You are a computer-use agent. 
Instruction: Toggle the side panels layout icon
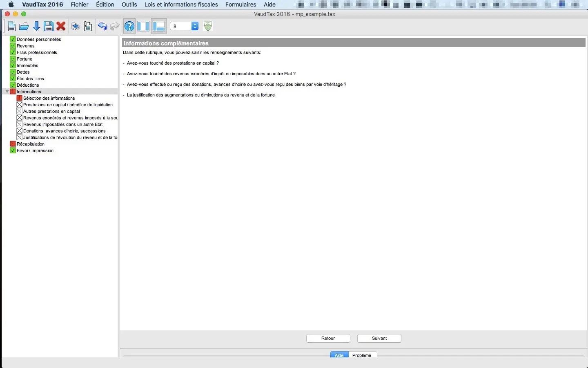[x=143, y=27]
